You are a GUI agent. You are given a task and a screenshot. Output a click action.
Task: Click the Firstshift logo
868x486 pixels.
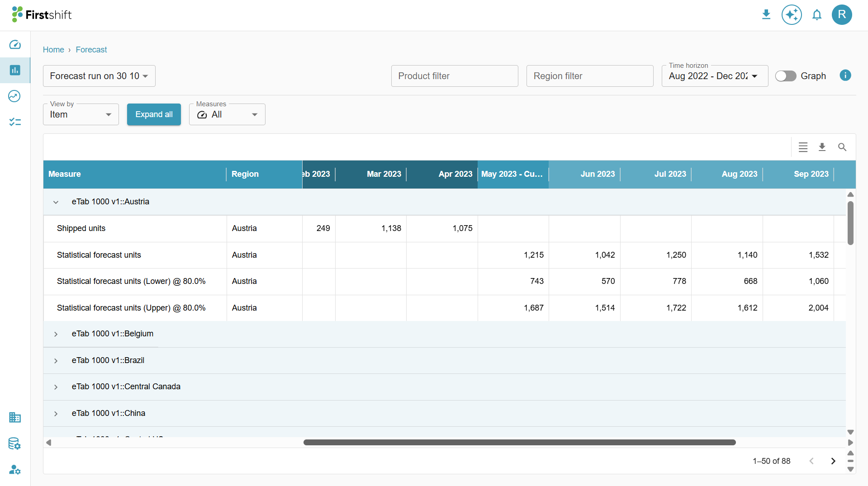pos(42,15)
